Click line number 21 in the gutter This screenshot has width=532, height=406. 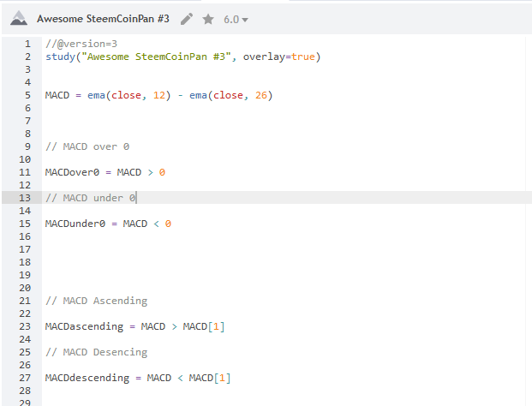point(25,301)
